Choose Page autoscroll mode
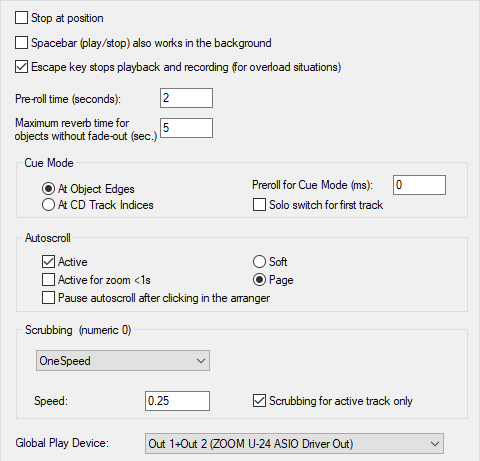The width and height of the screenshot is (480, 461). point(259,280)
